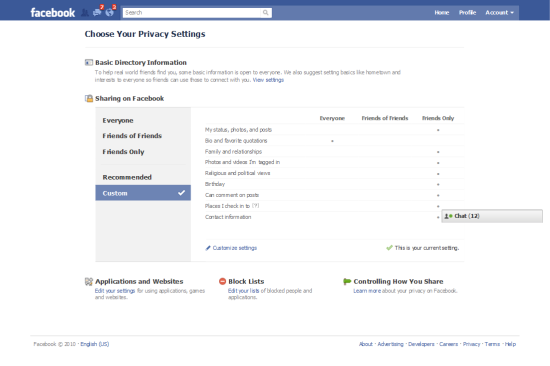
Task: Click the Customize settings pencil icon
Action: pyautogui.click(x=208, y=248)
